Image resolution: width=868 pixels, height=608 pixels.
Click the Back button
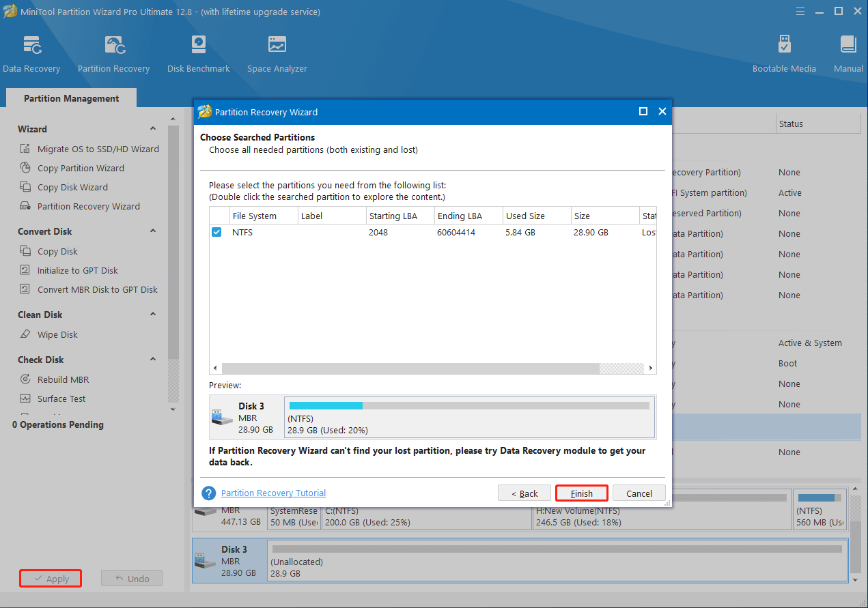(524, 493)
